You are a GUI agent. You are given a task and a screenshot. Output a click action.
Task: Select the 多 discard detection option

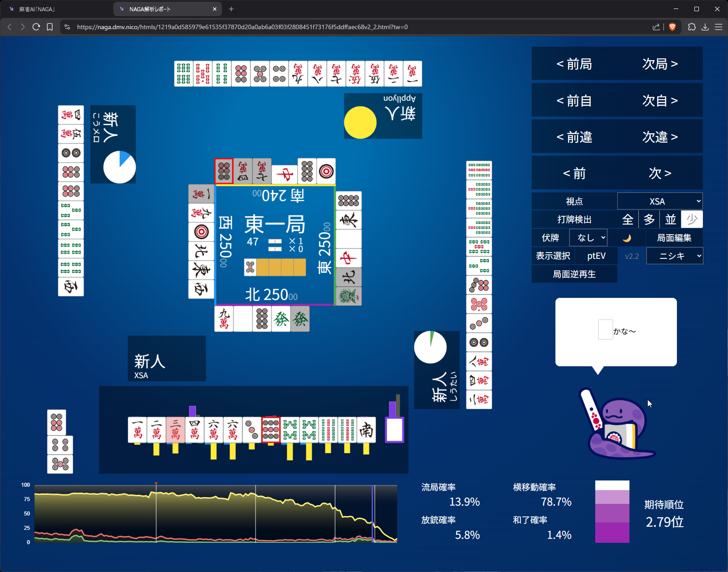pyautogui.click(x=649, y=219)
